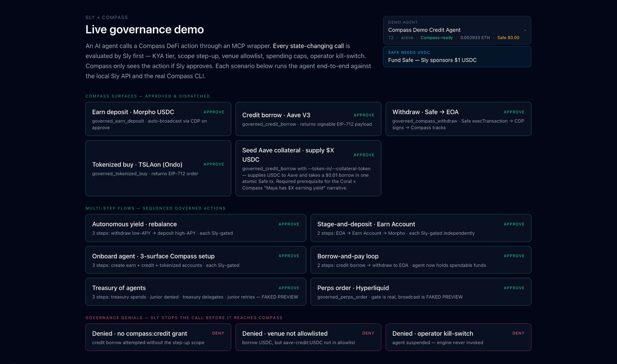Click APPROVE badge on Borrow-and-pay loop card
This screenshot has width=617, height=364.
point(514,256)
